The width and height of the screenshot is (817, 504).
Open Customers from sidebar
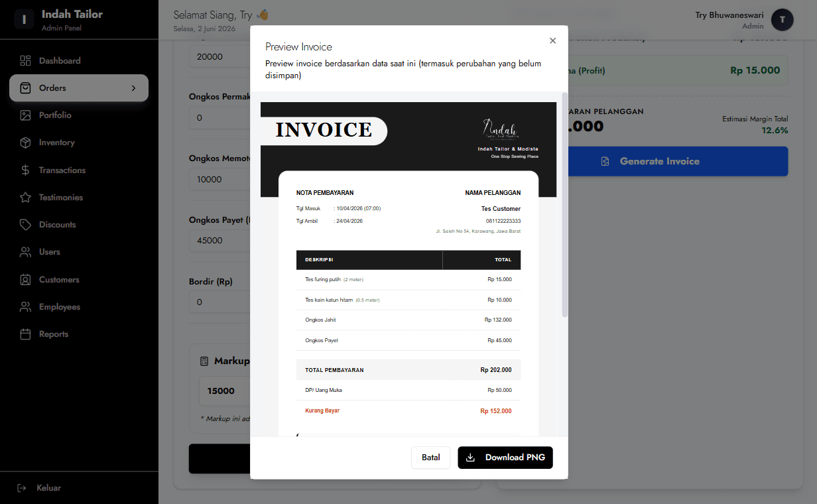[x=79, y=280]
